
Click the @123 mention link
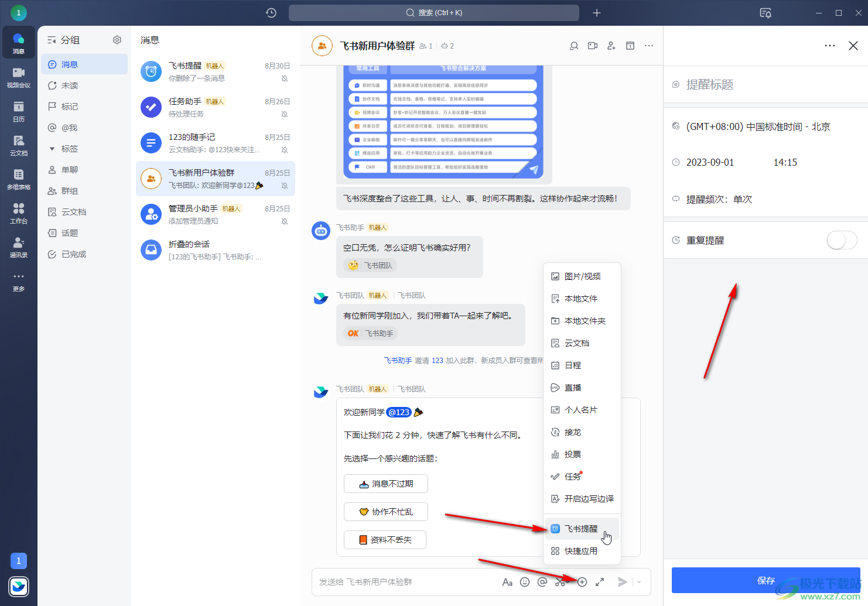[x=399, y=412]
